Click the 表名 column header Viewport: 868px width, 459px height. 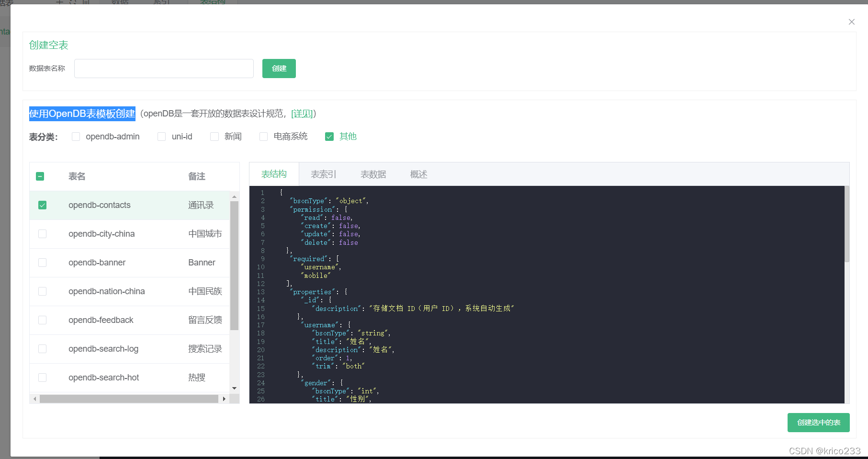click(77, 176)
